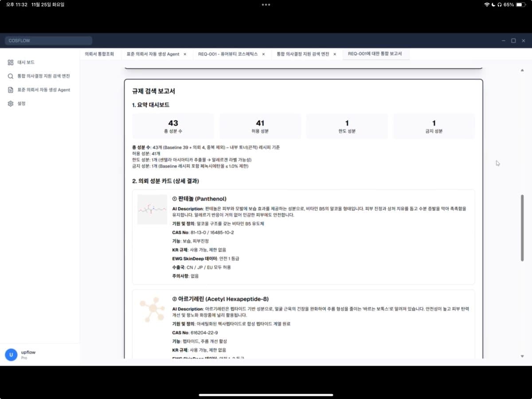Switch to the 의뢰서 통합조회 tab
This screenshot has height=399, width=532.
(x=99, y=54)
